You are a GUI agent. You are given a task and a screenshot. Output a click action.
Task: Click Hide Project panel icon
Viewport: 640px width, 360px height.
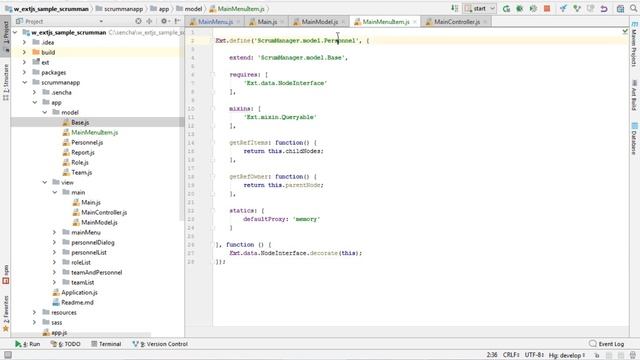(x=178, y=21)
